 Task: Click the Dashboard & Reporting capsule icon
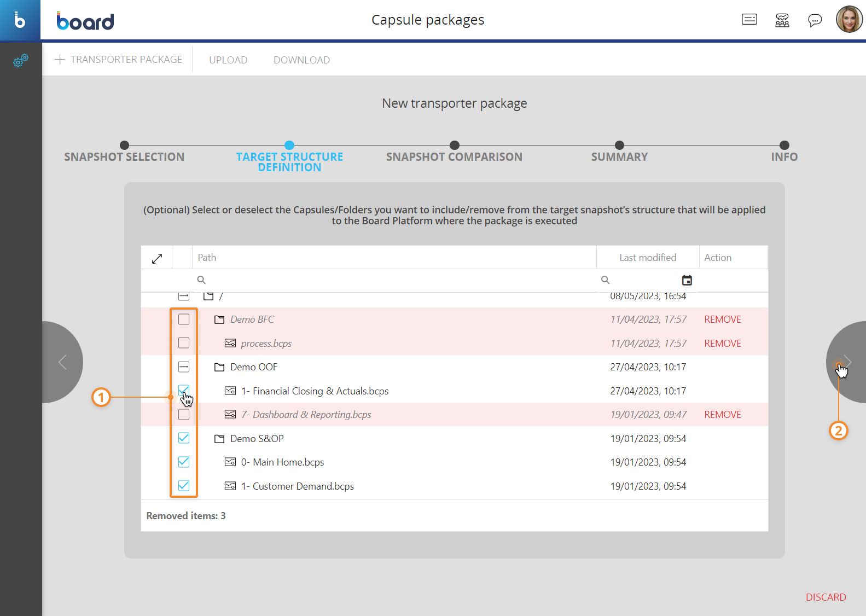coord(230,414)
